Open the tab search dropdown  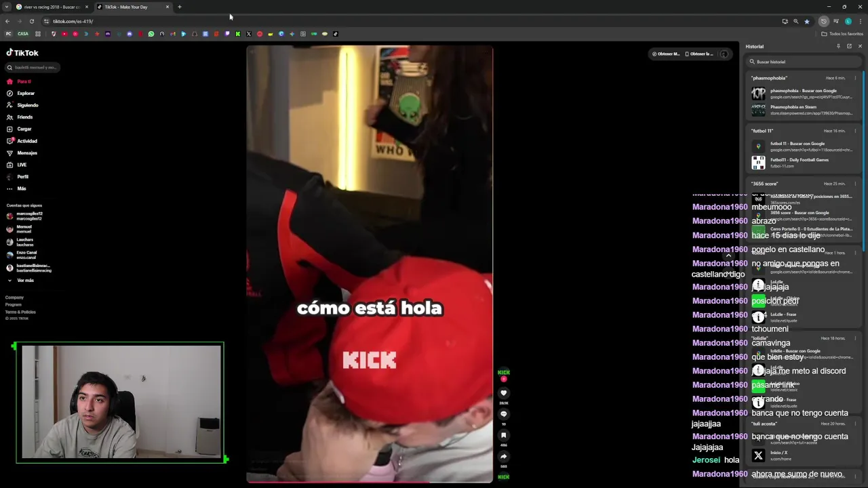click(x=7, y=7)
